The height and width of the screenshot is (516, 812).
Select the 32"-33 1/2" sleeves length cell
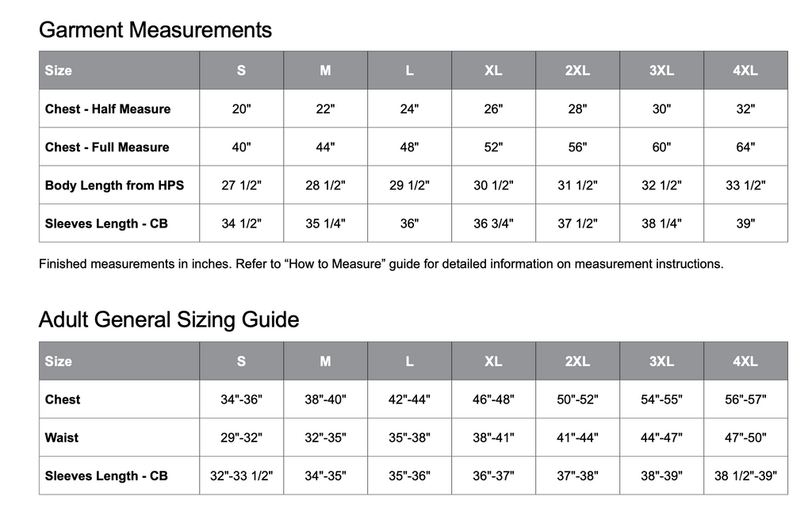[241, 476]
